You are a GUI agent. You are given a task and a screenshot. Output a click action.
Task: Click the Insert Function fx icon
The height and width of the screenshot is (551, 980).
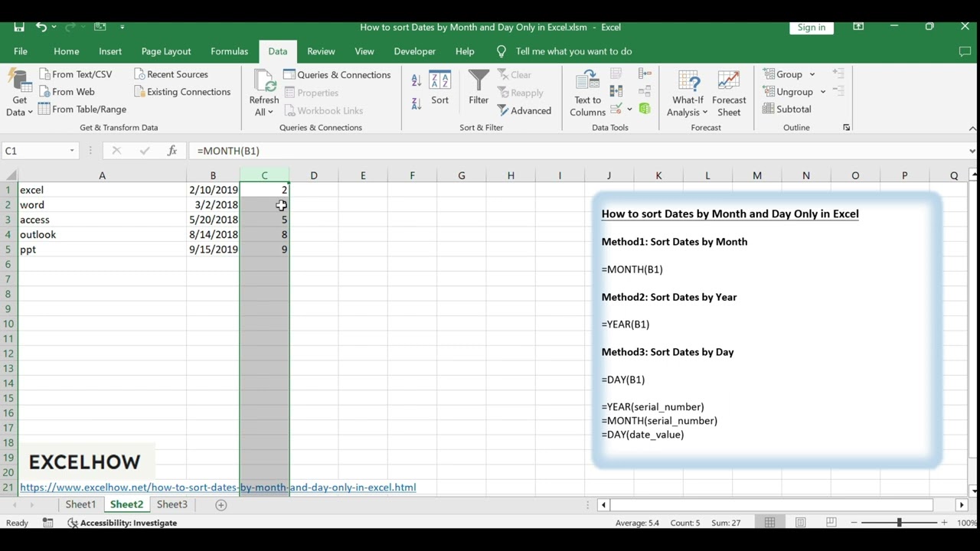point(172,151)
